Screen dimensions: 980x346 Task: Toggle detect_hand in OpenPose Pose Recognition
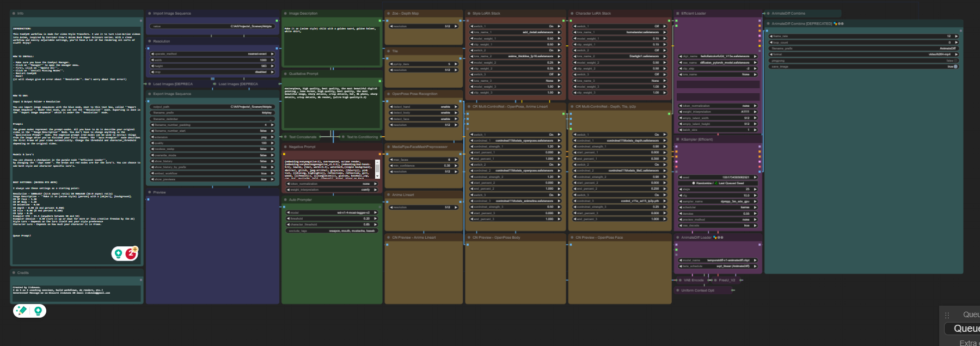click(x=424, y=107)
